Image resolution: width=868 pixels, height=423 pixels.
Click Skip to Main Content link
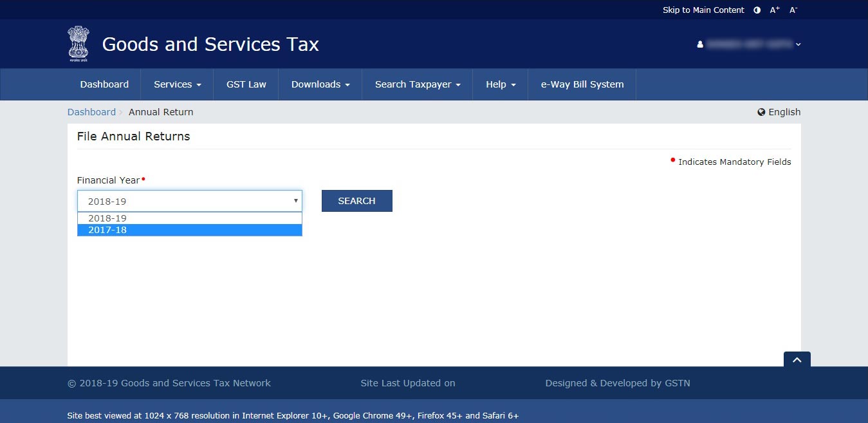tap(703, 10)
